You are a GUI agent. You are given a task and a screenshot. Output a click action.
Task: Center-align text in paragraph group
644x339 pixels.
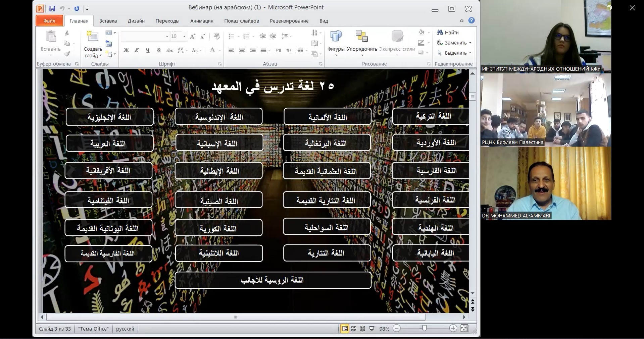pyautogui.click(x=242, y=50)
